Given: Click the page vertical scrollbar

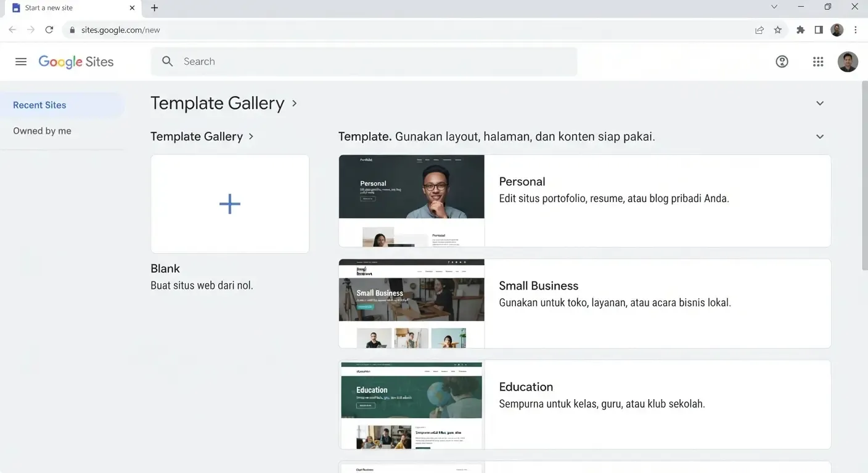Looking at the screenshot, I should click(864, 176).
